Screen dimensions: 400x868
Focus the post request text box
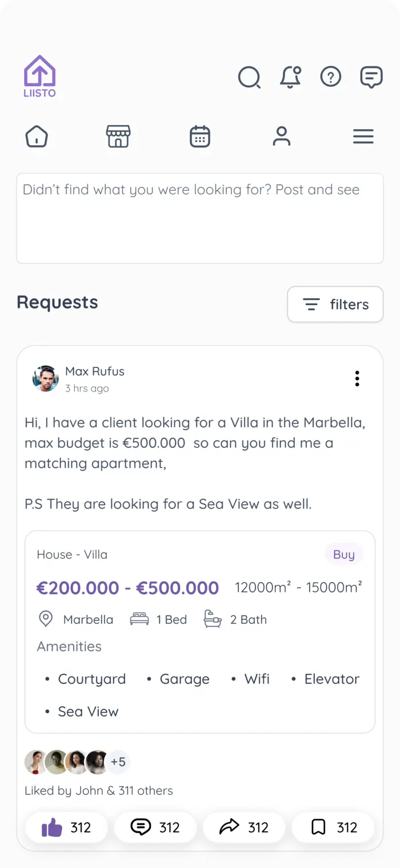point(200,218)
